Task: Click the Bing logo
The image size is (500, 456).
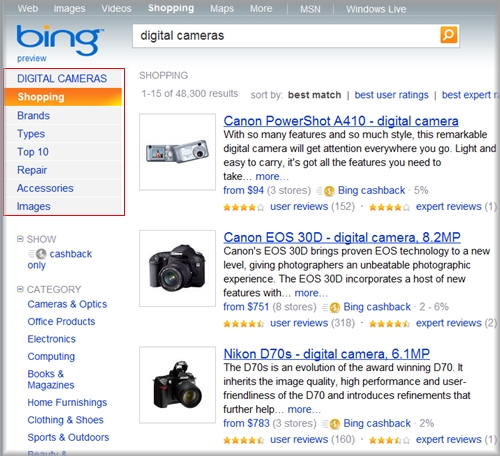Action: click(59, 40)
